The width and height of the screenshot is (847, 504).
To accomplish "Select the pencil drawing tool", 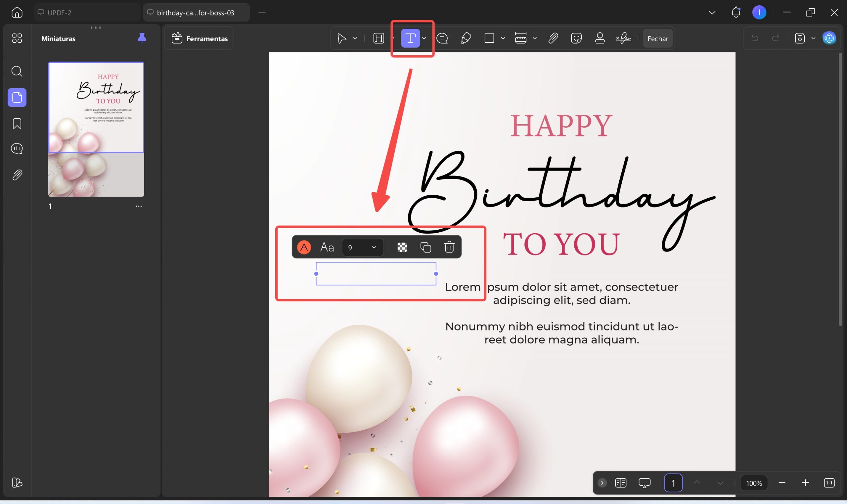I will tap(466, 38).
